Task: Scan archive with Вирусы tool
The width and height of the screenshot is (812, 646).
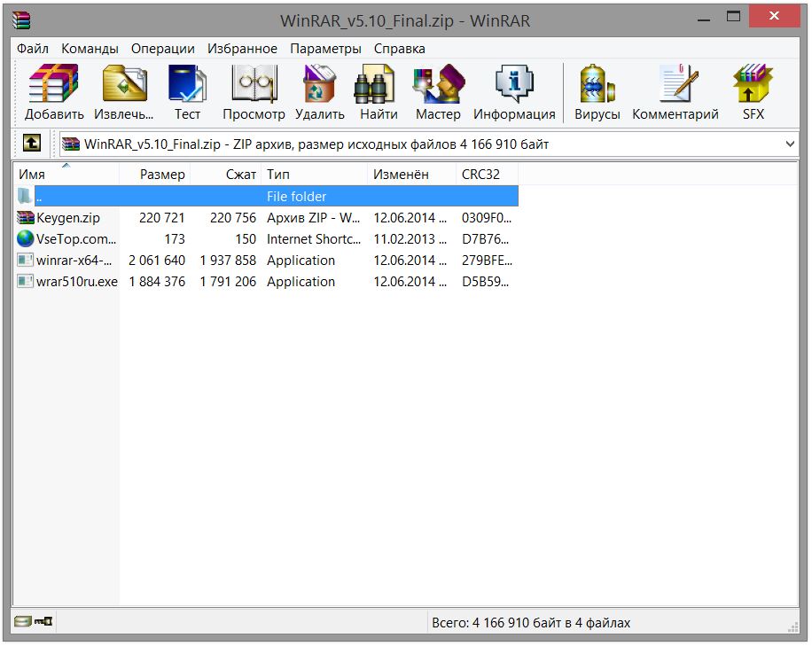Action: coord(597,83)
